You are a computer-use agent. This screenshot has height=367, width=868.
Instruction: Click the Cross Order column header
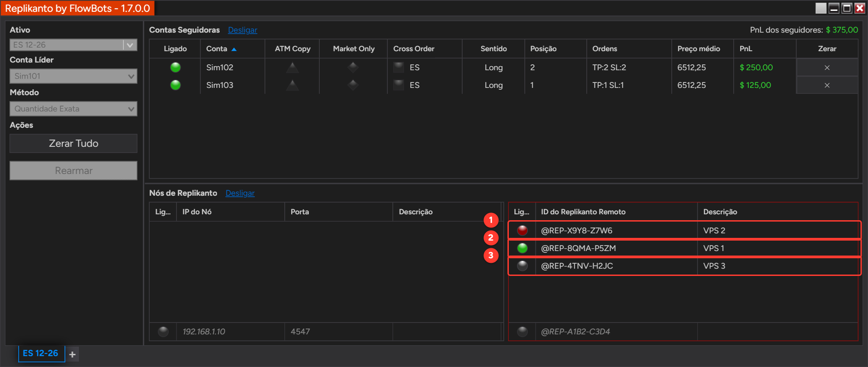coord(425,48)
